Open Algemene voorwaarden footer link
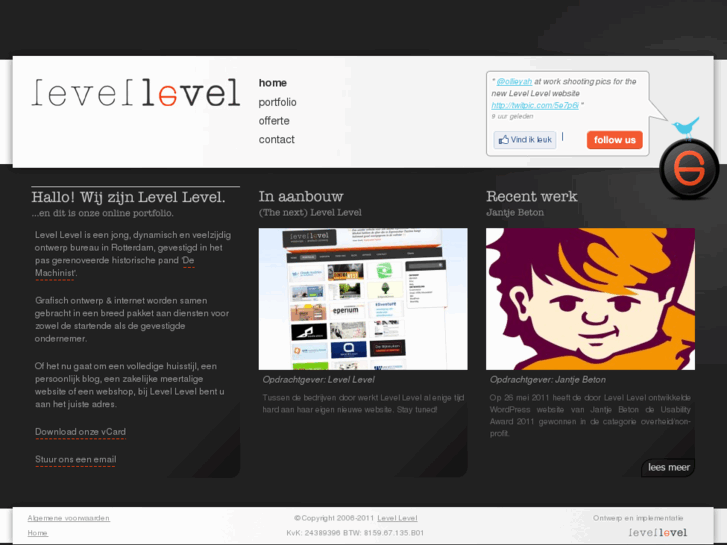The height and width of the screenshot is (545, 727). pyautogui.click(x=69, y=518)
